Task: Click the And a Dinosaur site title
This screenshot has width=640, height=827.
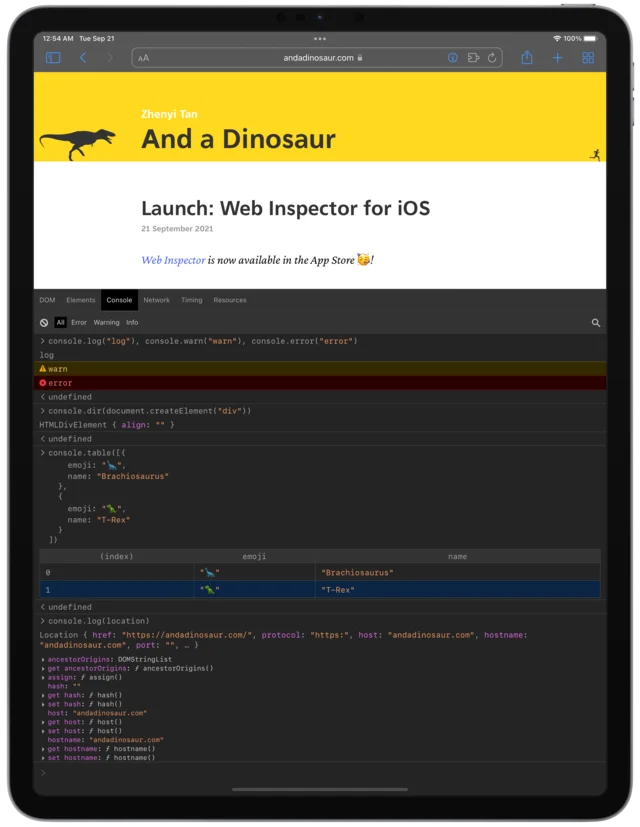Action: point(238,139)
